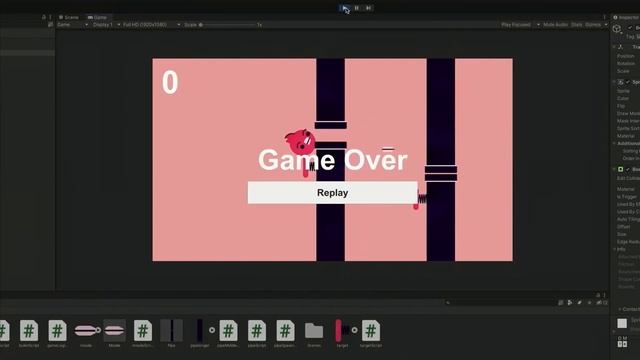Open the Full HD resolution dropdown

(x=151, y=25)
